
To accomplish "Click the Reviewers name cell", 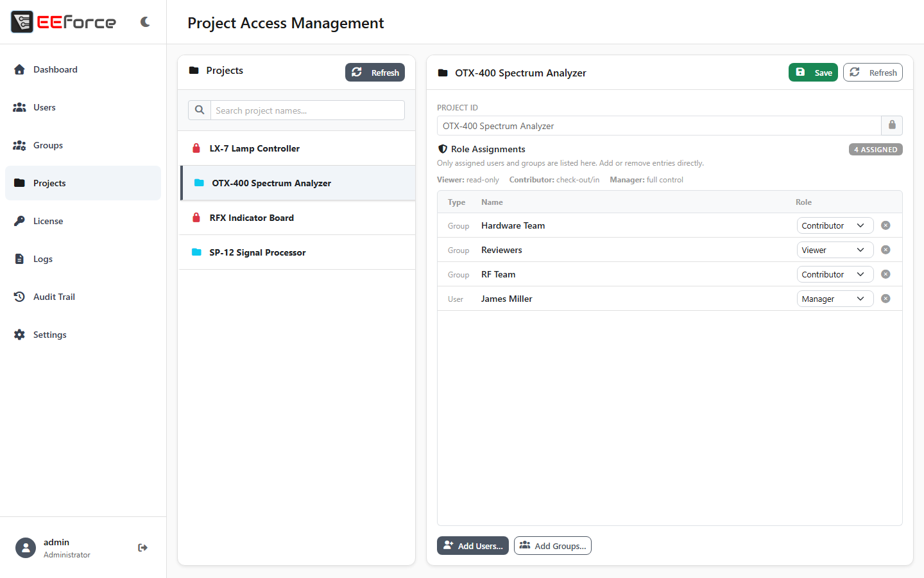I will (501, 250).
